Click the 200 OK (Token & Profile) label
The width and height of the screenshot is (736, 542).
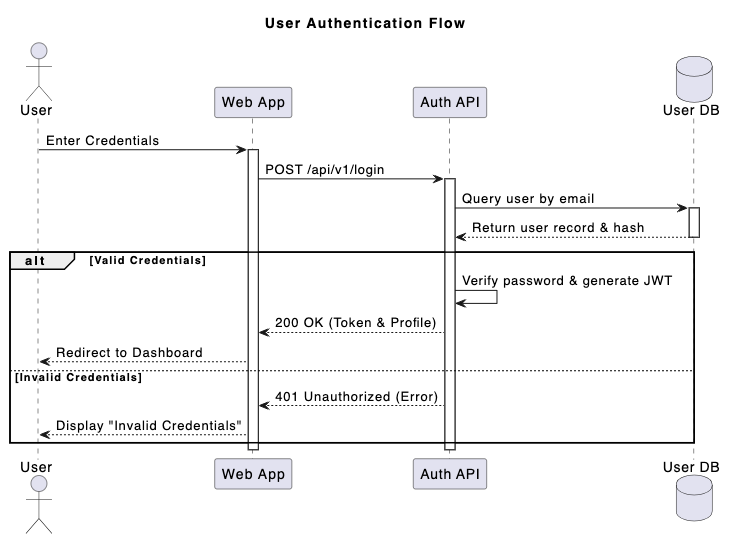pyautogui.click(x=355, y=323)
